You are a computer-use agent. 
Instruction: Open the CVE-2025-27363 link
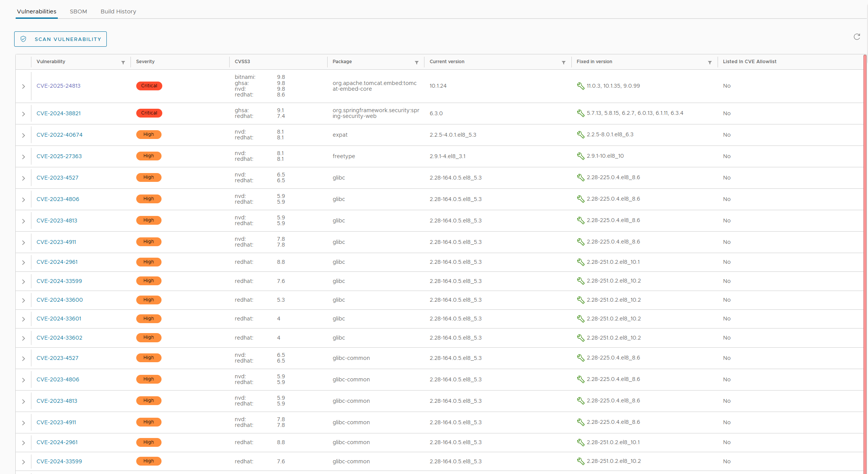pyautogui.click(x=59, y=156)
